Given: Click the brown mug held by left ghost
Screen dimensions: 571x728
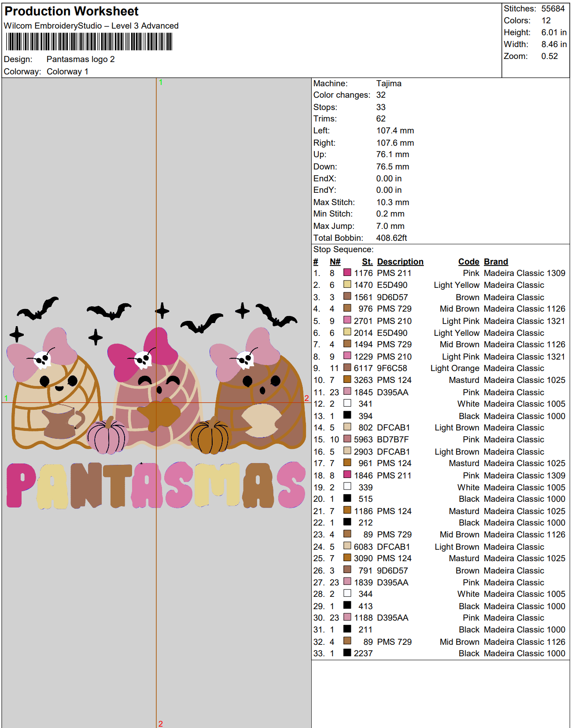Looking at the screenshot, I should [60, 423].
